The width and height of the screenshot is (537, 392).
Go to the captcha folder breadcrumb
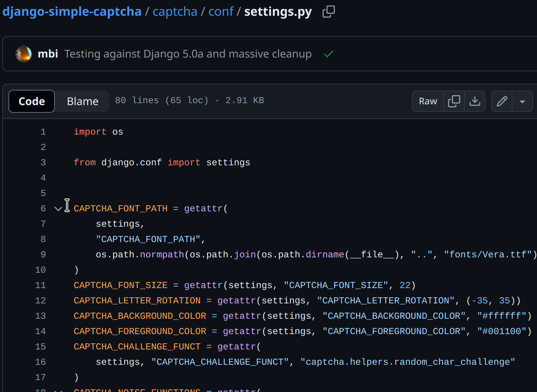pos(175,12)
